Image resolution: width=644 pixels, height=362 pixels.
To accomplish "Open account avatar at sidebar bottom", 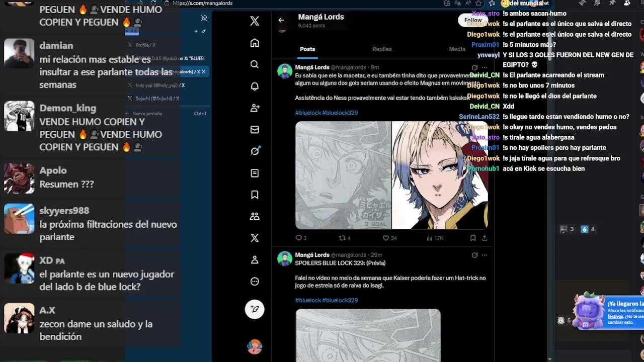I will [255, 346].
